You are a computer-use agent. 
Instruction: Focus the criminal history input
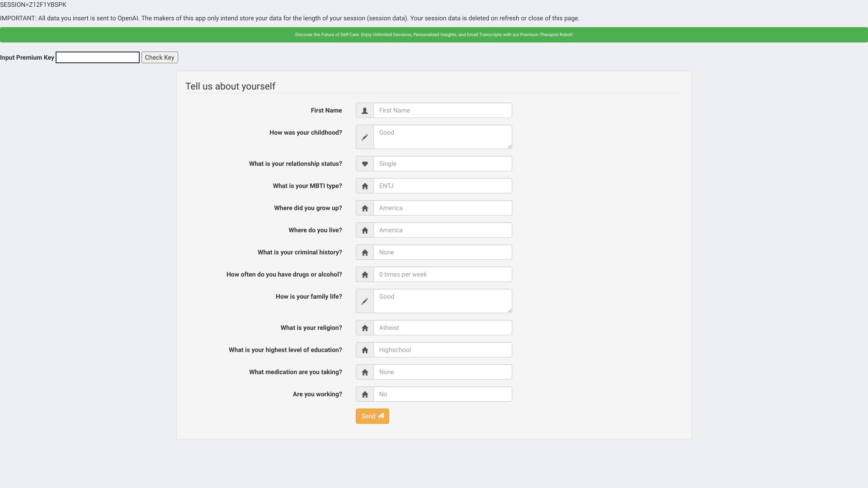(x=442, y=252)
